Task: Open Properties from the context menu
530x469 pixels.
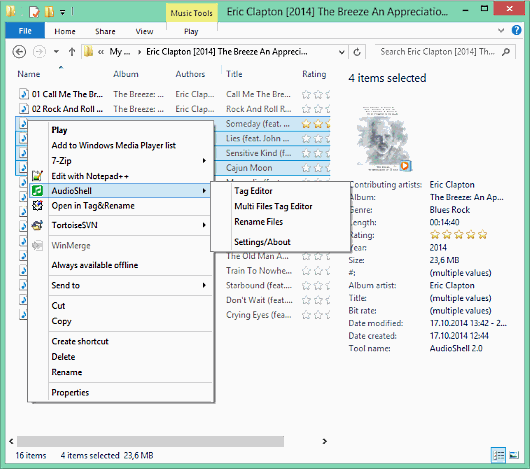Action: pos(70,393)
